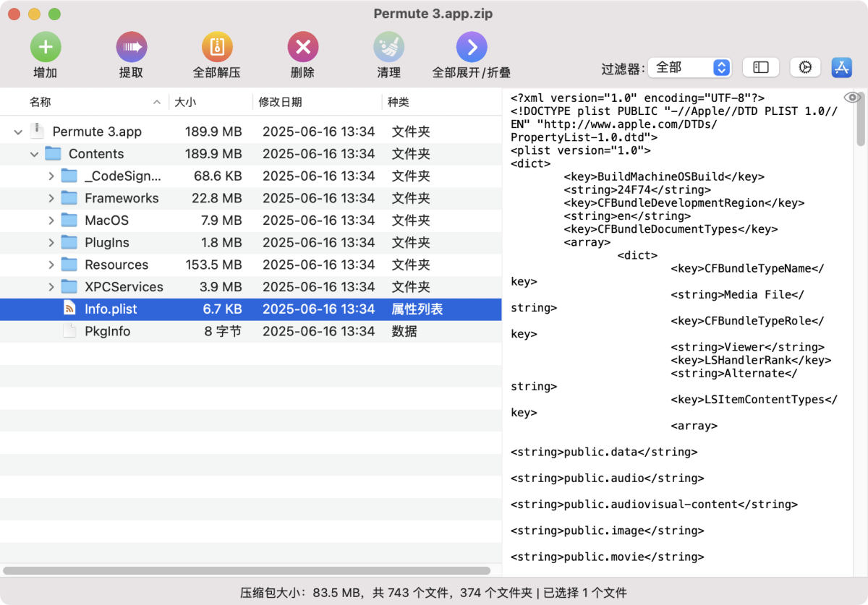Toggle the eye preview icon in text pane
The image size is (868, 605).
point(851,98)
